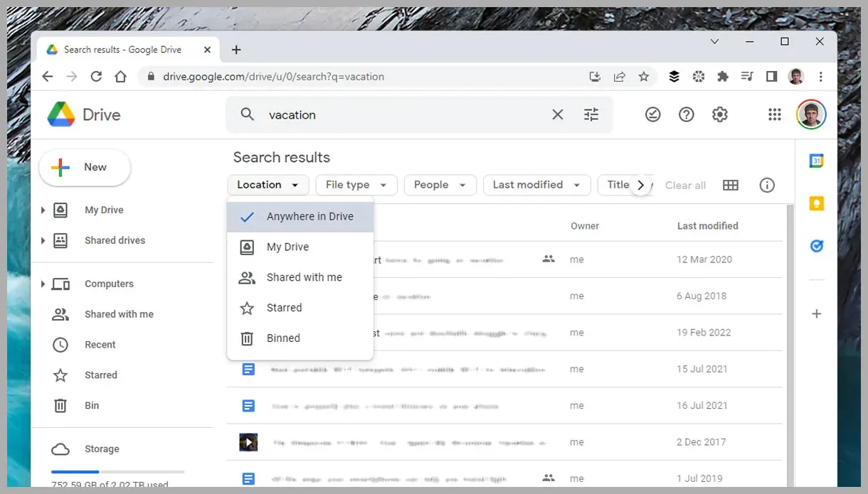Select Starred in Location menu
The height and width of the screenshot is (494, 868).
tap(300, 308)
